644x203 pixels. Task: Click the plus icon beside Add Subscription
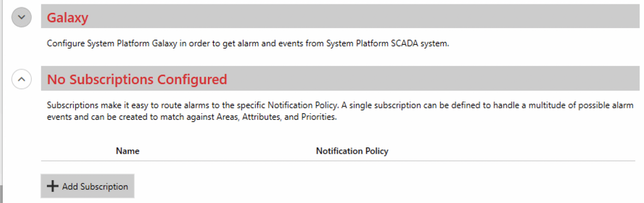(53, 186)
